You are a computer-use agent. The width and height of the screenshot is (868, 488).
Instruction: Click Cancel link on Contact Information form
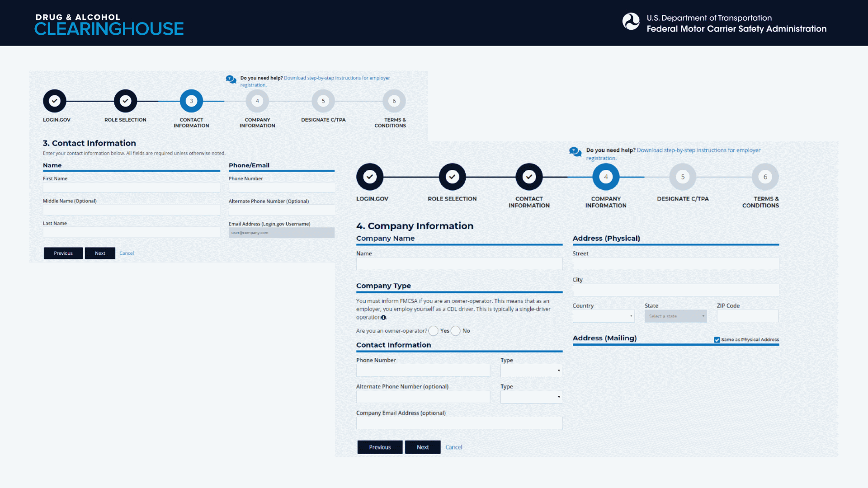point(127,253)
